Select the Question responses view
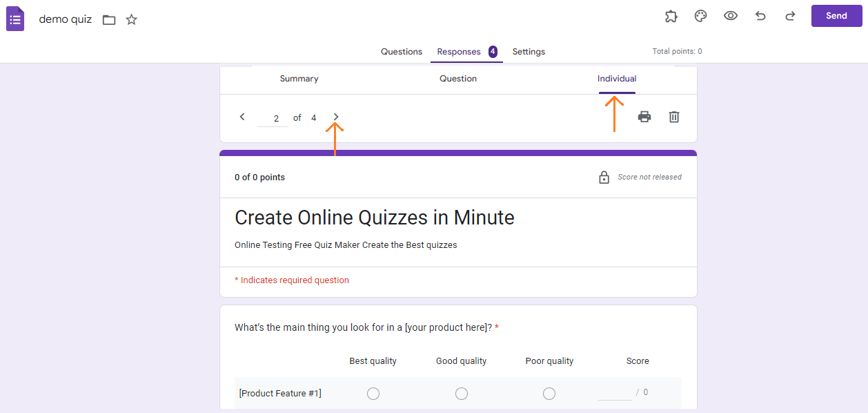This screenshot has height=413, width=868. 458,79
